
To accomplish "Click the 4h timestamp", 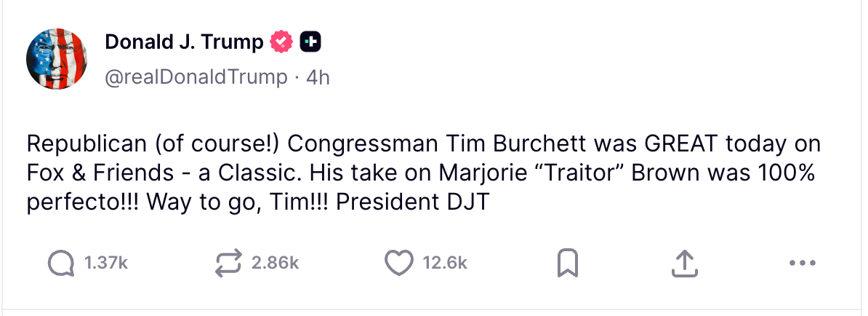I will coord(318,77).
